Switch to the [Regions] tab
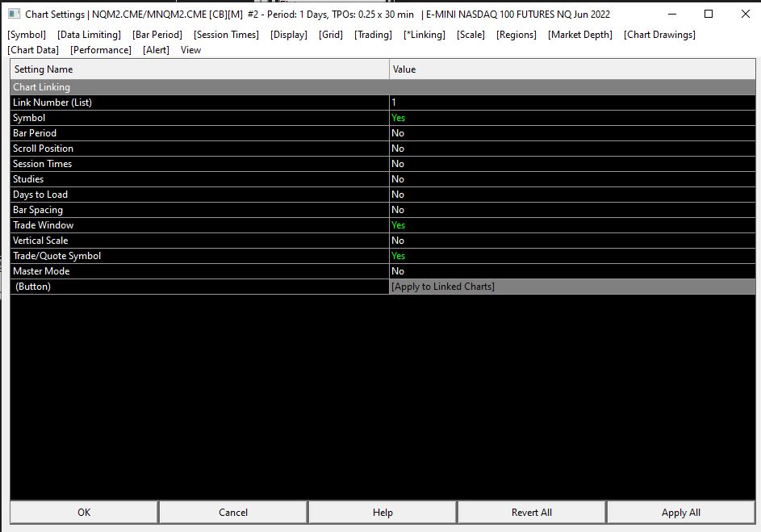761x532 pixels. pos(516,35)
